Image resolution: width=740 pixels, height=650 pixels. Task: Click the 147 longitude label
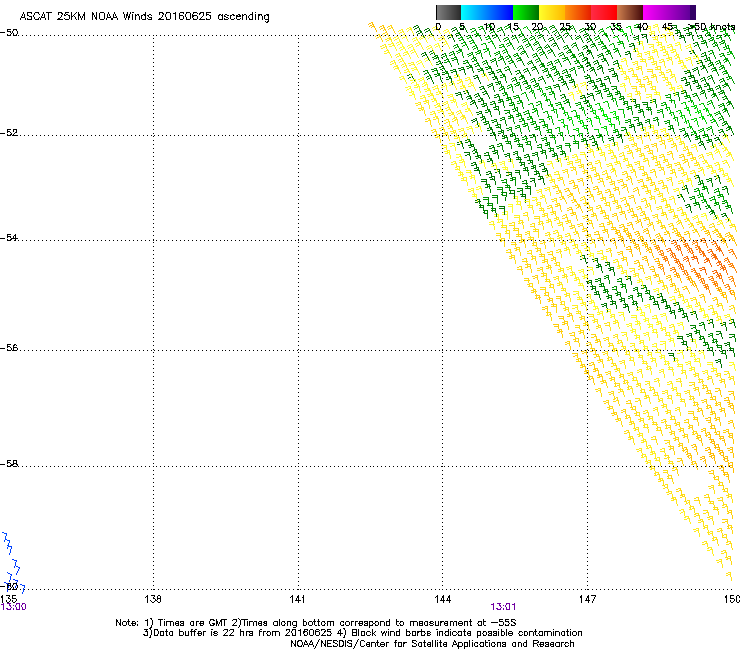pos(587,599)
